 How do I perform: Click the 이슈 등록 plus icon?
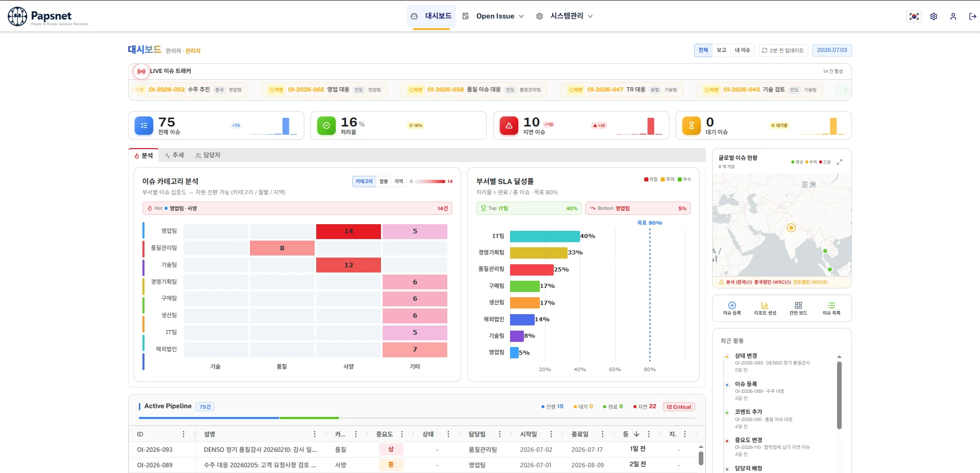pyautogui.click(x=732, y=305)
